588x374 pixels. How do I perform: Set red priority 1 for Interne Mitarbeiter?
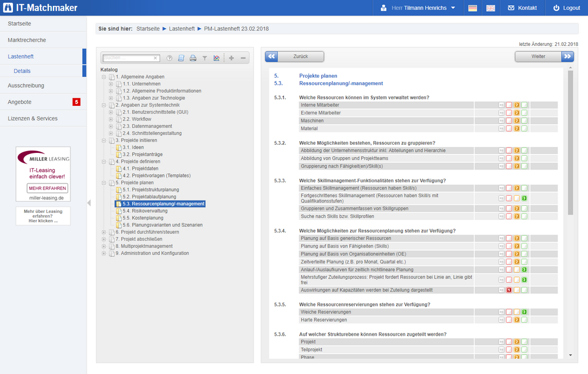point(509,105)
